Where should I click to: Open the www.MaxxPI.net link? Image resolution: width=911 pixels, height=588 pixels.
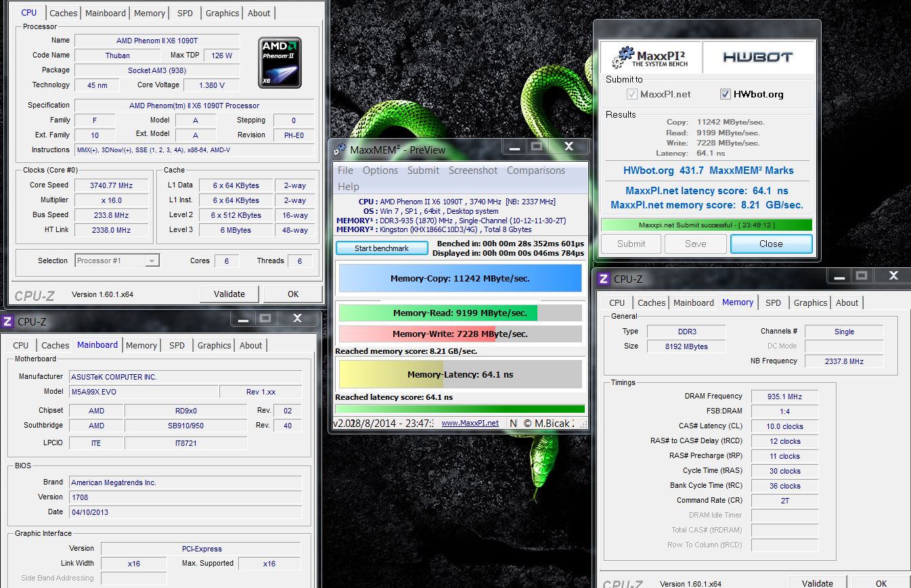coord(470,423)
